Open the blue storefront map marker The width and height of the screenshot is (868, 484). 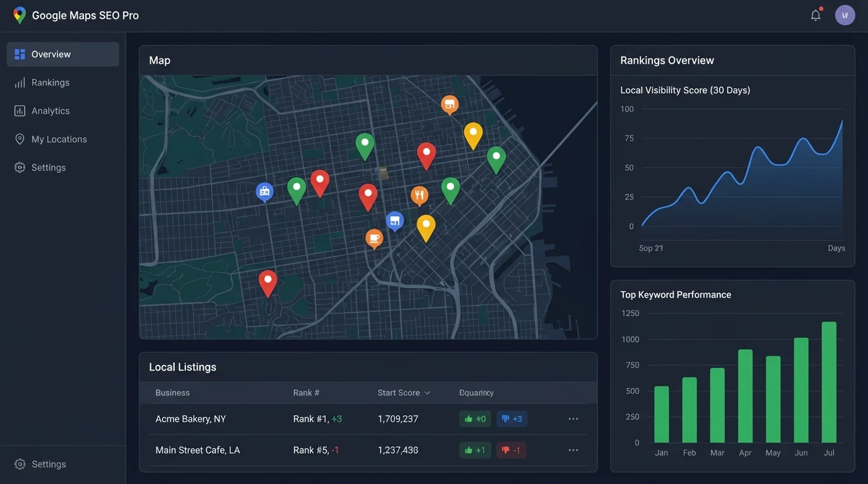coord(393,220)
